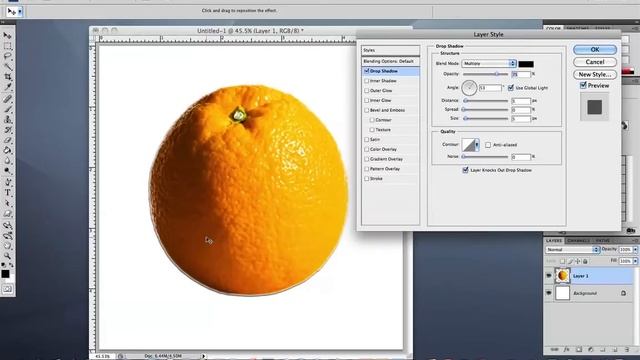This screenshot has width=640, height=360.
Task: Click the New Style... button
Action: [x=595, y=75]
